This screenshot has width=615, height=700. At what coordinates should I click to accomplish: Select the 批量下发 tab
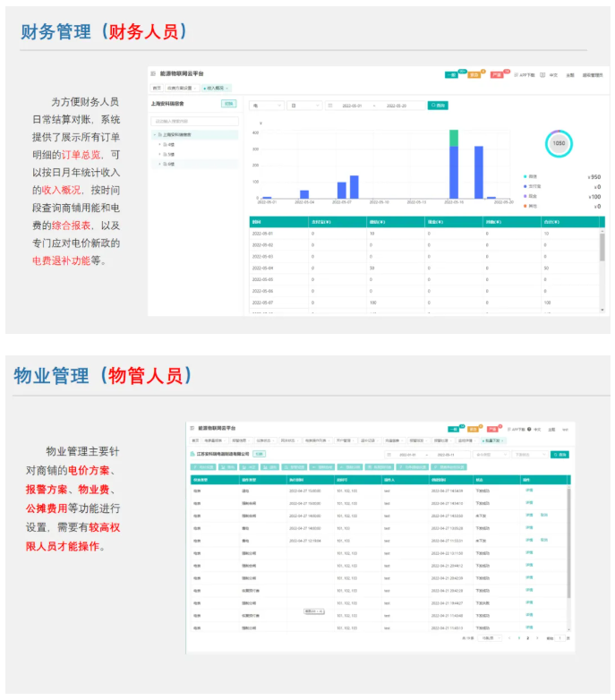[x=493, y=440]
